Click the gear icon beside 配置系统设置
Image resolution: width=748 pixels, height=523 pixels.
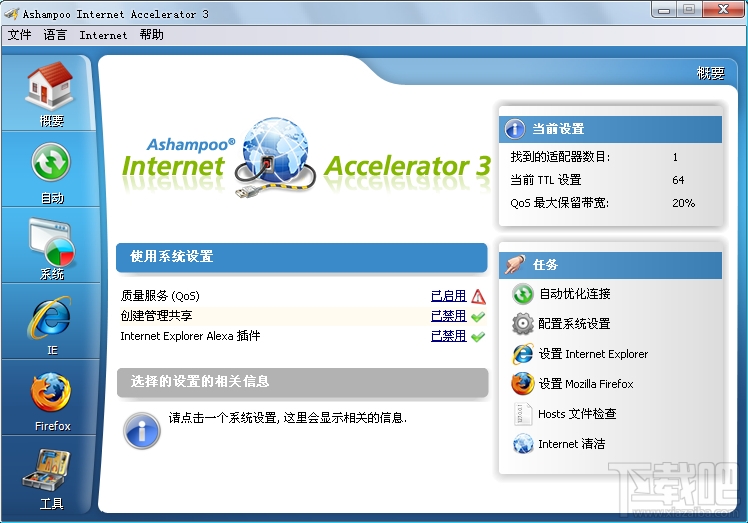(x=523, y=324)
